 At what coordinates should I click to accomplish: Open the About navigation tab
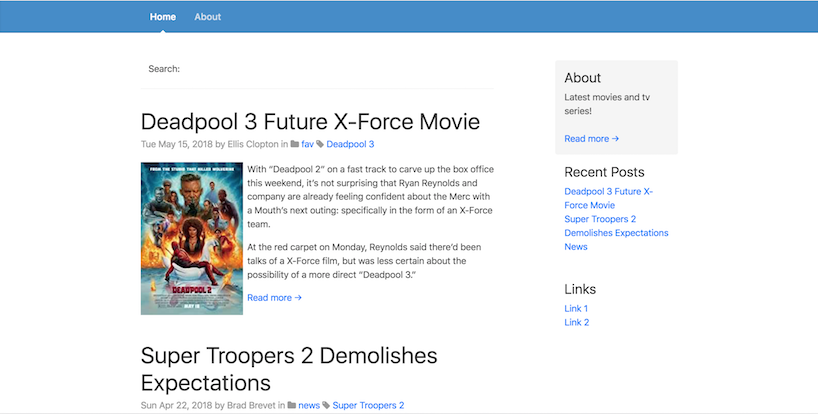208,17
